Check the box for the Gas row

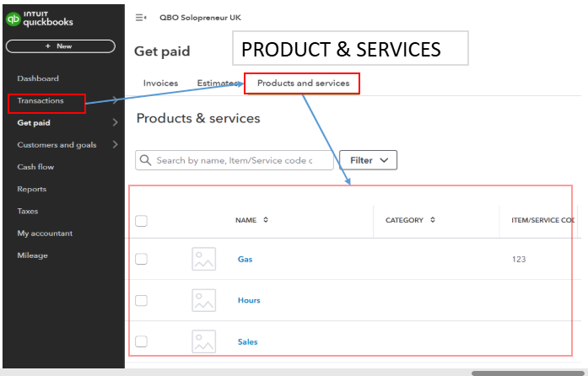click(x=142, y=259)
